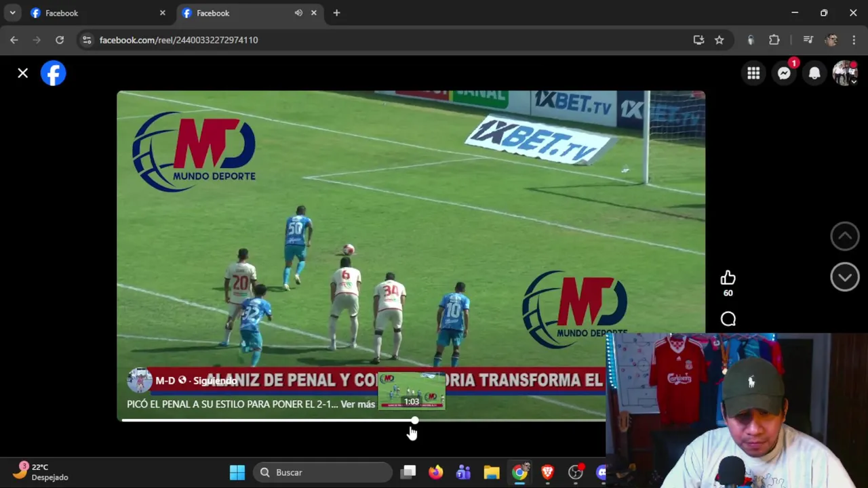Go forward in the browser

pos(37,40)
